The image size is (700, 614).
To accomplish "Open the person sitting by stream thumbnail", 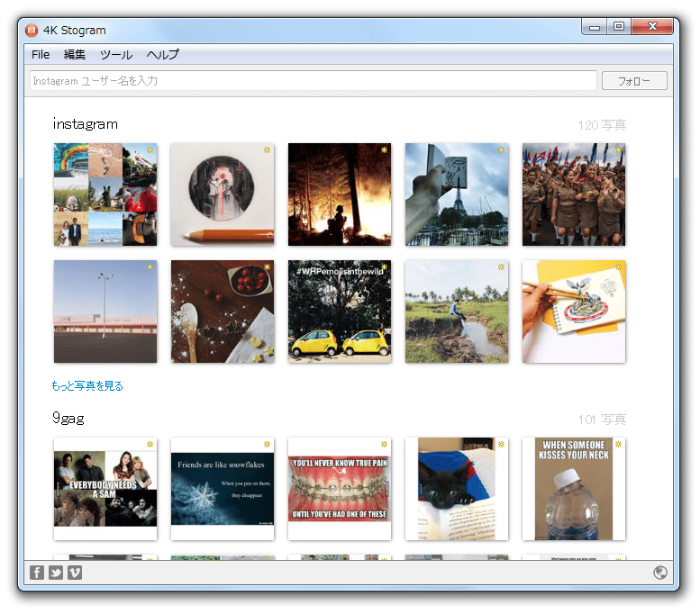I will (457, 312).
